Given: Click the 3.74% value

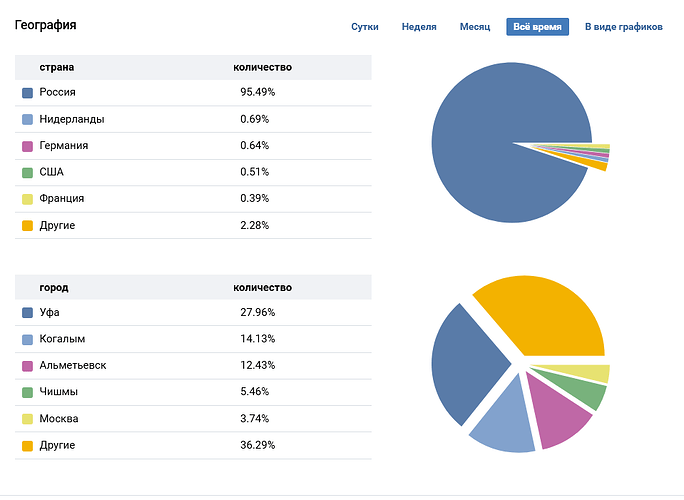Looking at the screenshot, I should 254,419.
